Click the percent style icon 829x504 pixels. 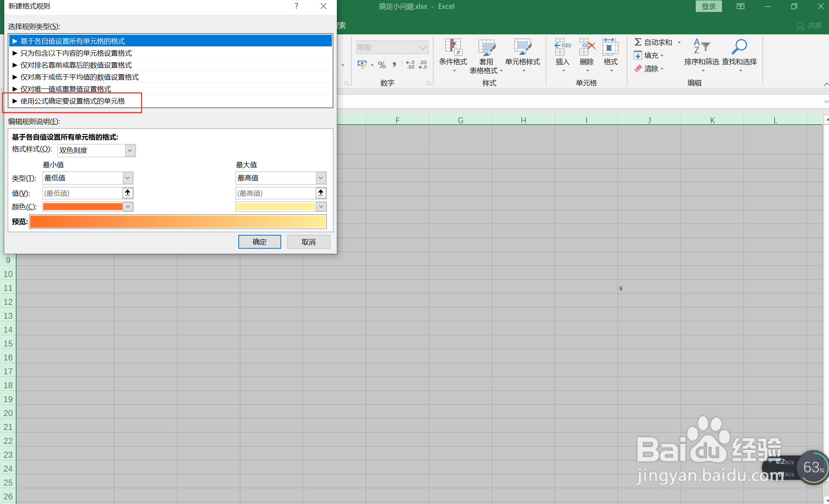(x=382, y=65)
